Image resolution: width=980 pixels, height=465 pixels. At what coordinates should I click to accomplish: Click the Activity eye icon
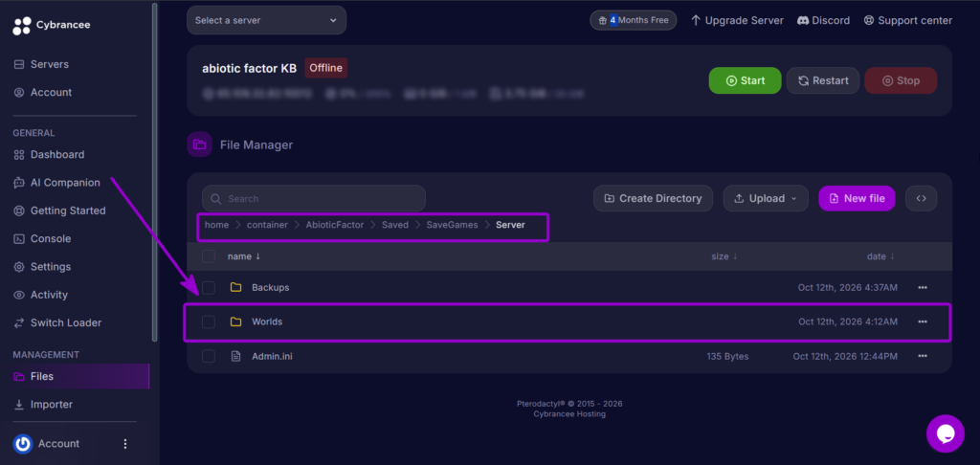19,295
